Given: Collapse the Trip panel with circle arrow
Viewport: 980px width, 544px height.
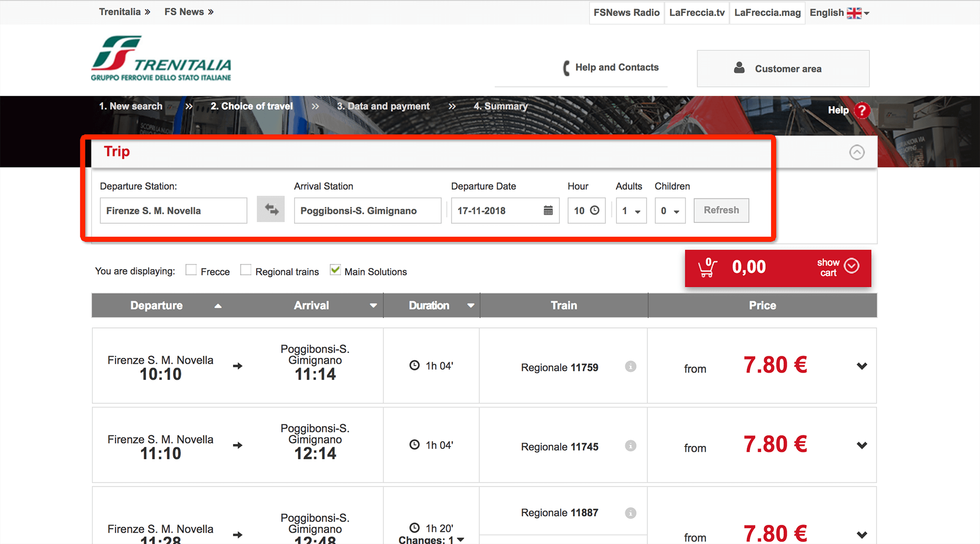Looking at the screenshot, I should click(x=857, y=152).
